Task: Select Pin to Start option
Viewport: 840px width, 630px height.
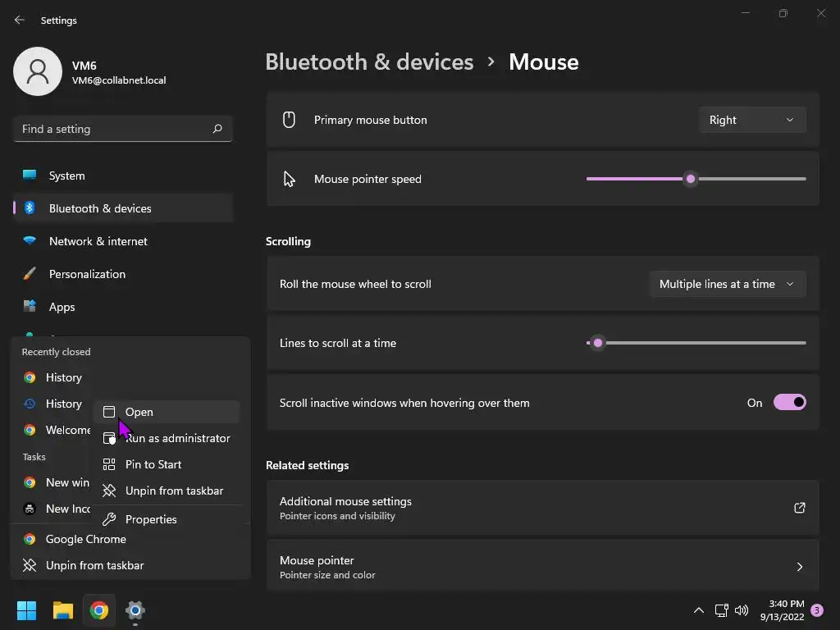Action: click(x=153, y=464)
